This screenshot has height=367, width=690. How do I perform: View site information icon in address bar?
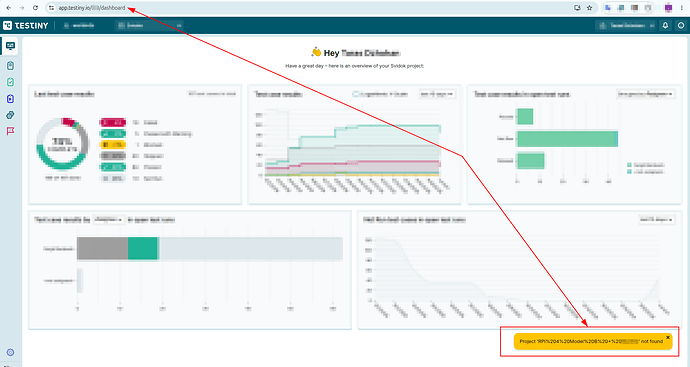pos(51,7)
